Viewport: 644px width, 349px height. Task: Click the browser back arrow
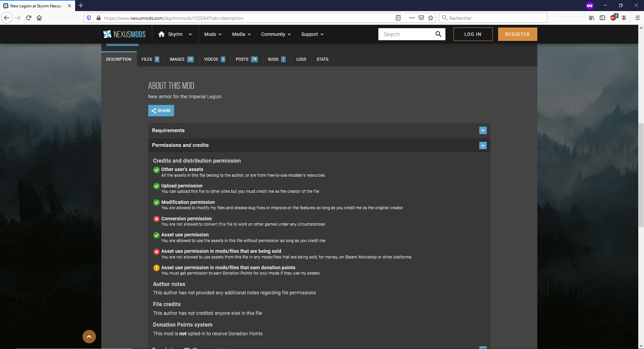pyautogui.click(x=7, y=18)
